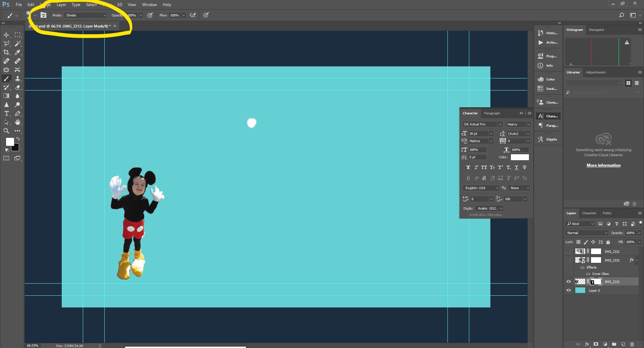
Task: Select the Magic Wand tool
Action: 17,44
